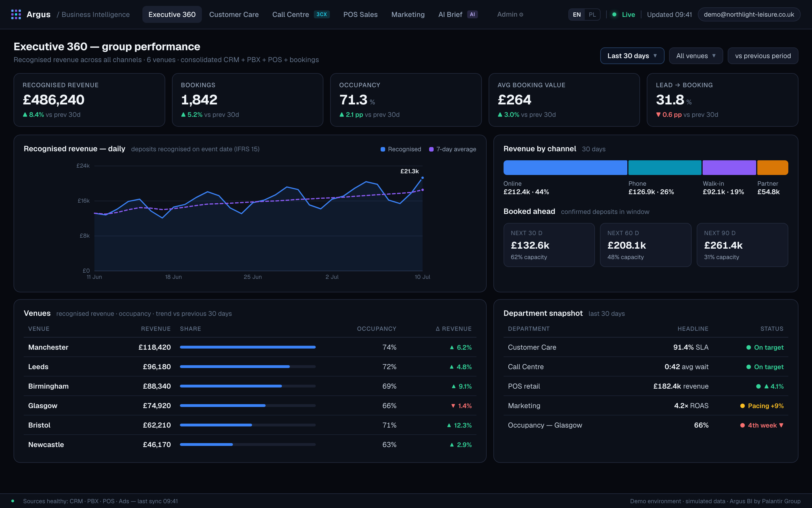Click the green sources healthy dot in footer
Screen dimensions: 812x508
tap(13, 501)
